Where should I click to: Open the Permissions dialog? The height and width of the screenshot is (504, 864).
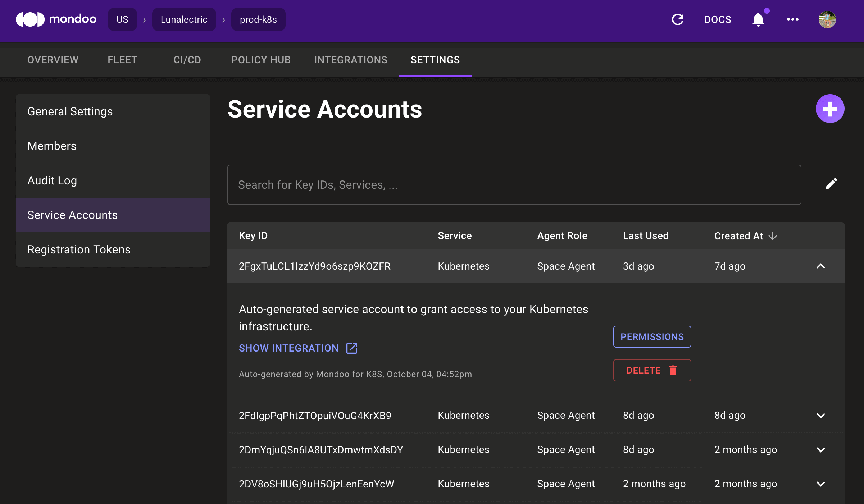click(x=652, y=337)
